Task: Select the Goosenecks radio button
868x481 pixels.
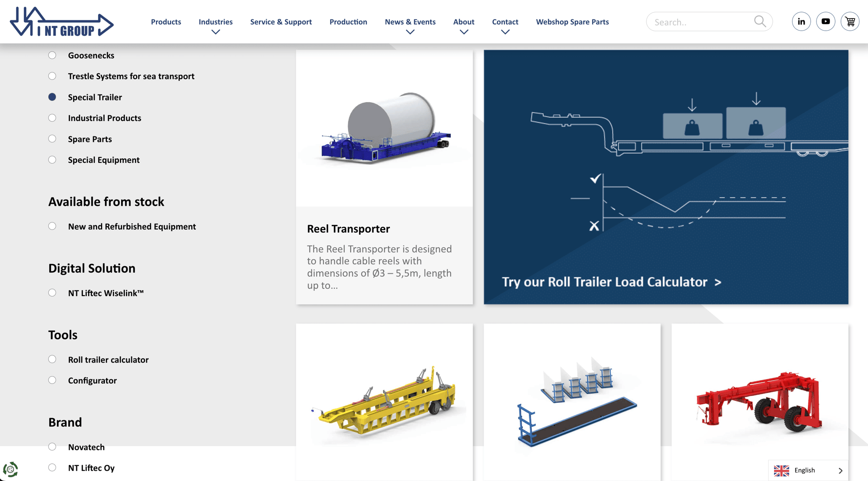Action: [x=52, y=55]
